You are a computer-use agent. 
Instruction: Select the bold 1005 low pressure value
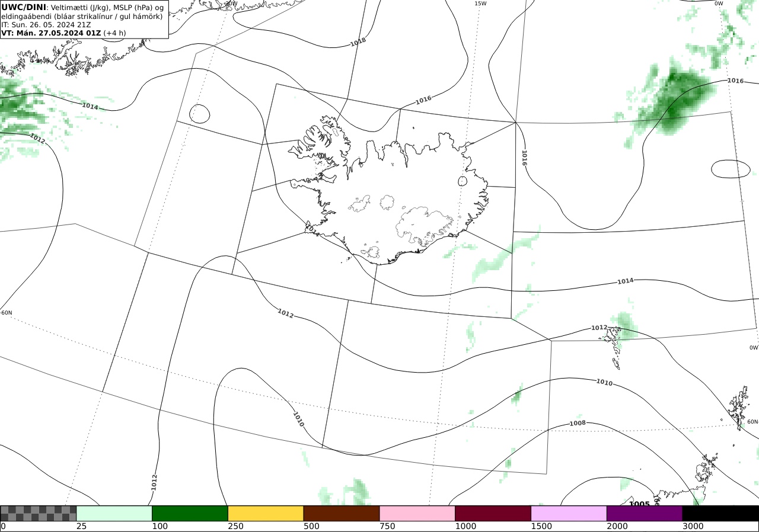click(x=639, y=504)
